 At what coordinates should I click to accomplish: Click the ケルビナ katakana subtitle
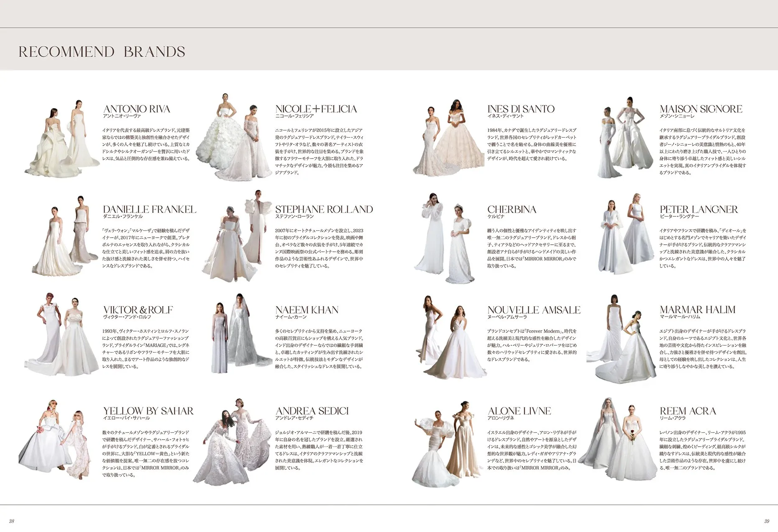(496, 216)
